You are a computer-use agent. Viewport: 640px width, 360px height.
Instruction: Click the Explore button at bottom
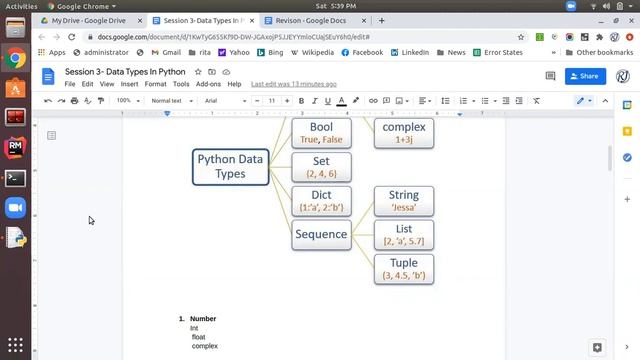(x=597, y=348)
